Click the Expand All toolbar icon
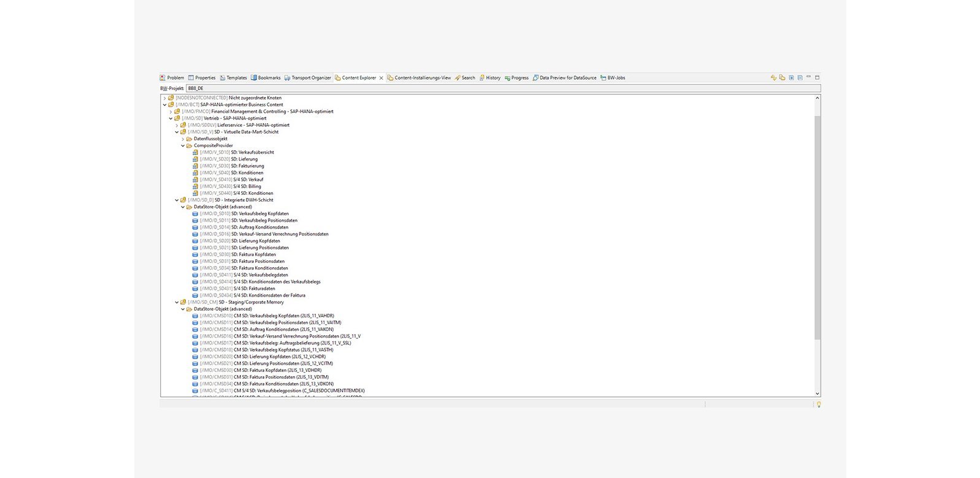The width and height of the screenshot is (980, 478). 791,78
